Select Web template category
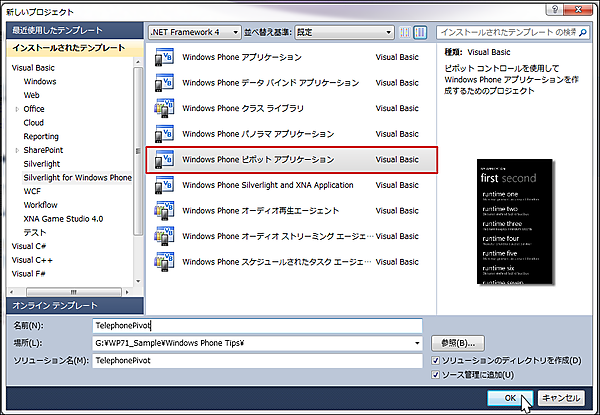This screenshot has height=415, width=600. point(31,95)
